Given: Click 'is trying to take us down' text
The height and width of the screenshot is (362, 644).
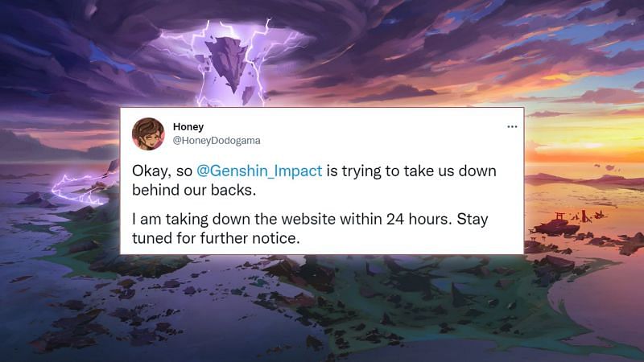Looking at the screenshot, I should coord(411,171).
